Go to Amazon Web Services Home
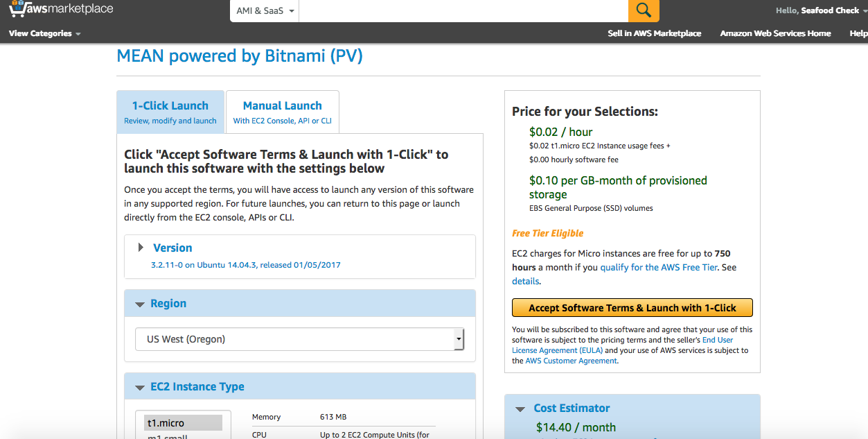Screen dimensions: 868x439 (x=775, y=33)
